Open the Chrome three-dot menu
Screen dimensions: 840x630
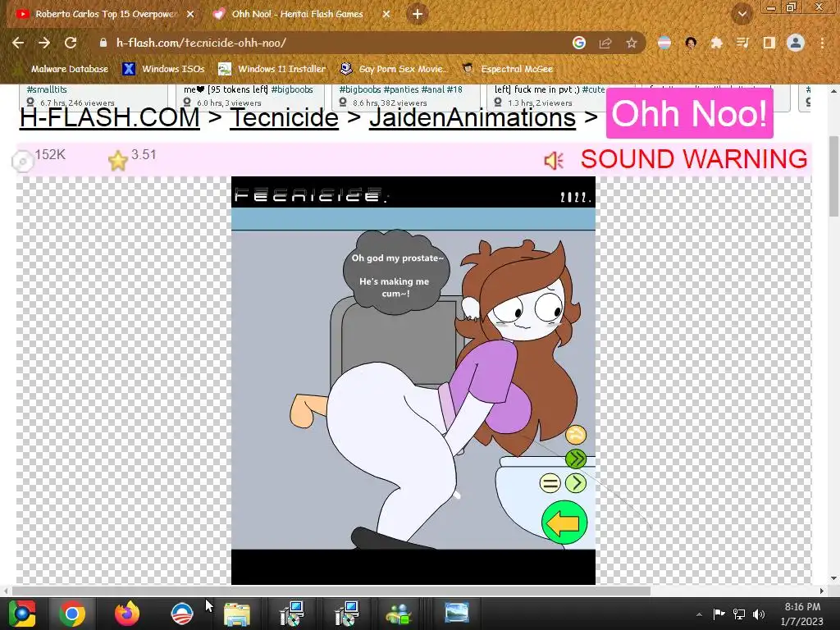coord(822,43)
